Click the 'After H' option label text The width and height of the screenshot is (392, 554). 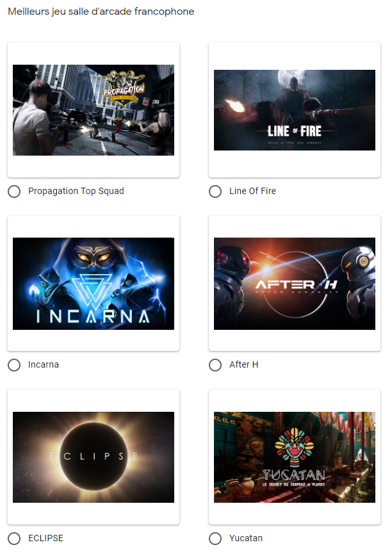point(243,364)
